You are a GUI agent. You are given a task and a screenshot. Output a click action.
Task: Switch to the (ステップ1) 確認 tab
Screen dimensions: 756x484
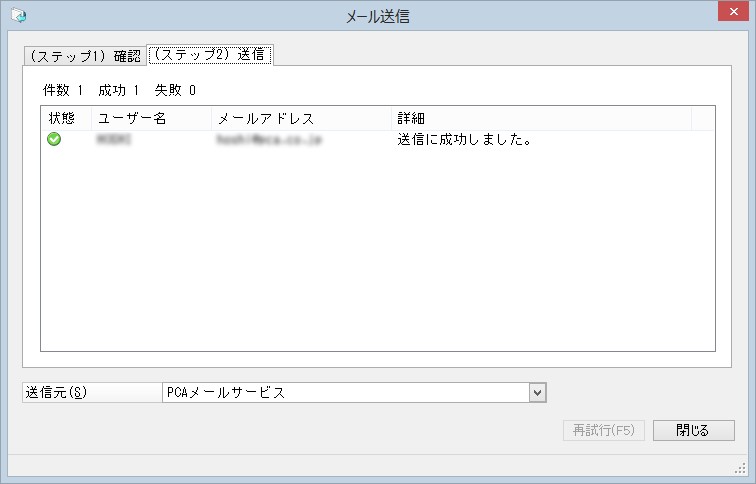click(x=85, y=56)
